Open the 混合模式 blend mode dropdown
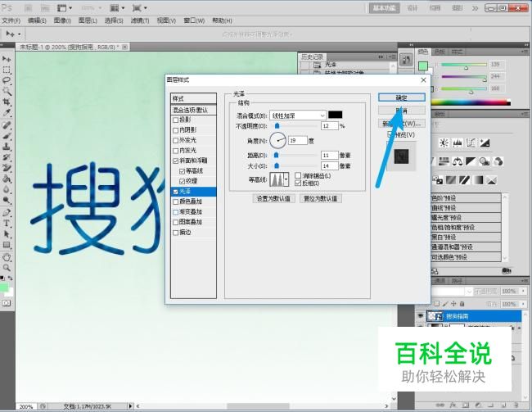The width and height of the screenshot is (532, 412). [x=298, y=115]
